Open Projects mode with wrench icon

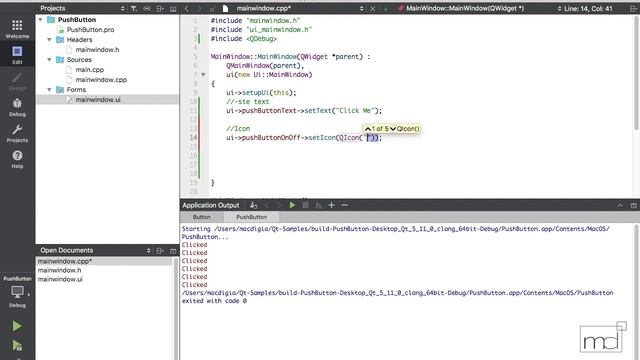point(17,133)
